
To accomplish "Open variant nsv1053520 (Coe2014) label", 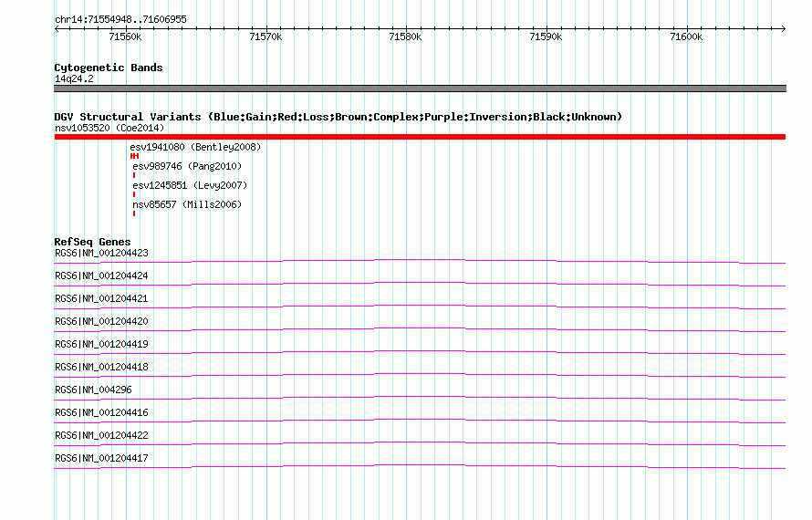I will click(x=109, y=128).
